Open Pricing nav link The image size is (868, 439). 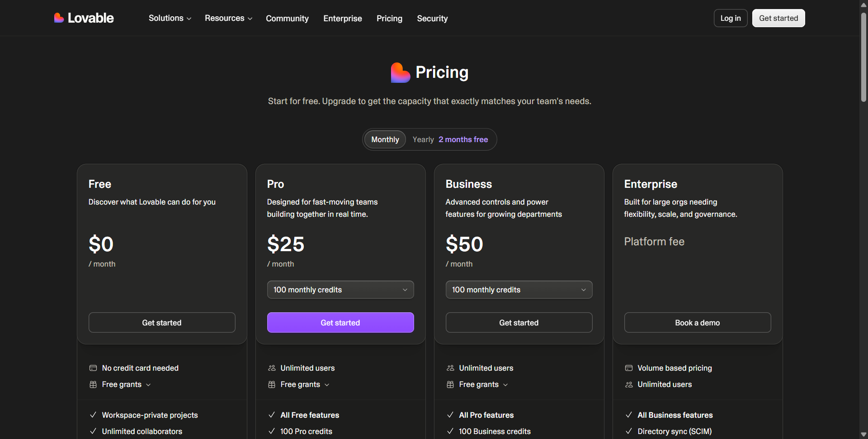(x=389, y=18)
